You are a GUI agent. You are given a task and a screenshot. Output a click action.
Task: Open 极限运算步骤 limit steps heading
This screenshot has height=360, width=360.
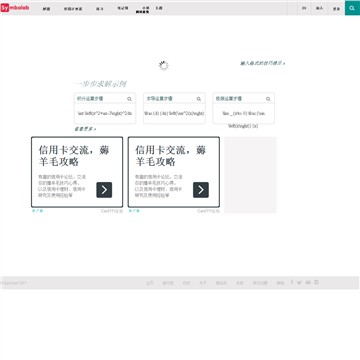pos(229,99)
